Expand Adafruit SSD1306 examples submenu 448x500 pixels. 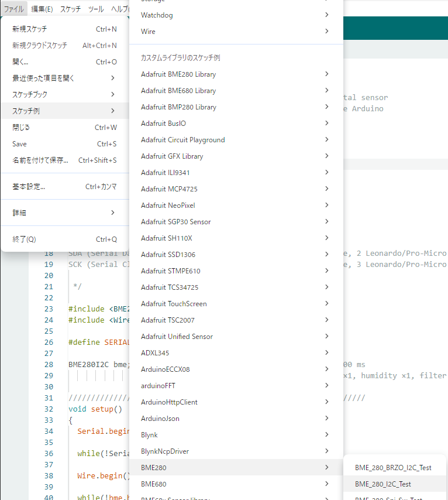coord(168,255)
